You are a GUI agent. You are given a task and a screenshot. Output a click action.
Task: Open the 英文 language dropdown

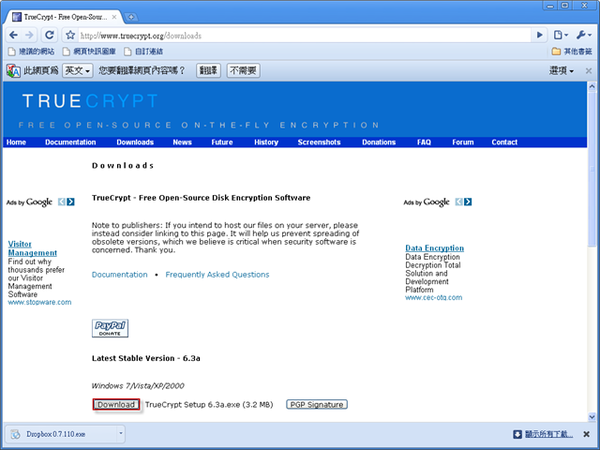click(x=78, y=70)
